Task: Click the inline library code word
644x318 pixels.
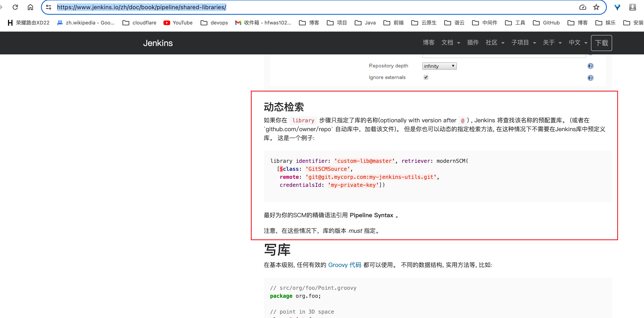Action: click(x=303, y=120)
